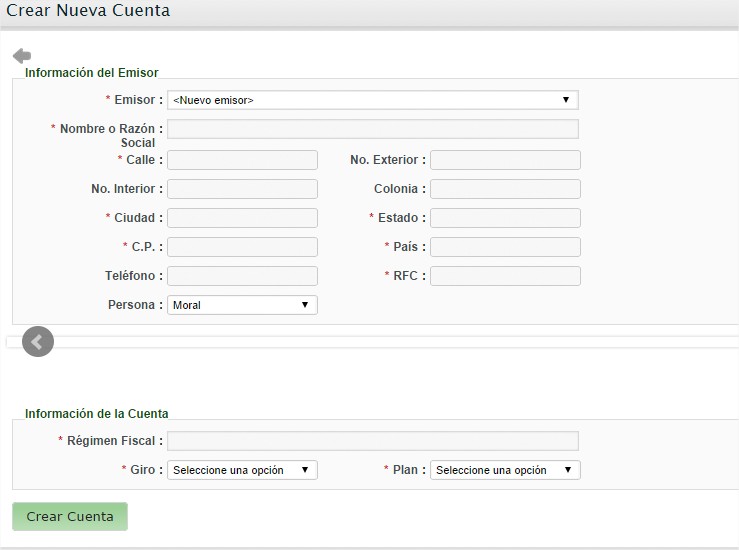Open the Plan selection dropdown

tap(505, 470)
